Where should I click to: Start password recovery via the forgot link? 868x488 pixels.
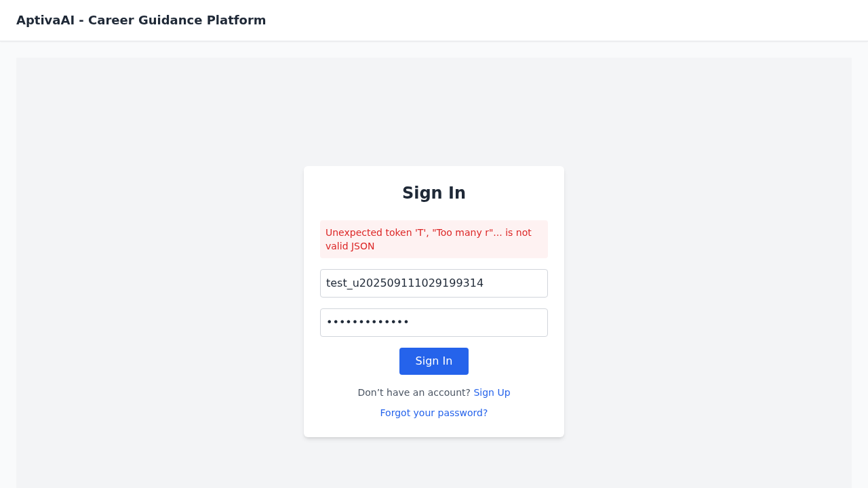tap(434, 413)
